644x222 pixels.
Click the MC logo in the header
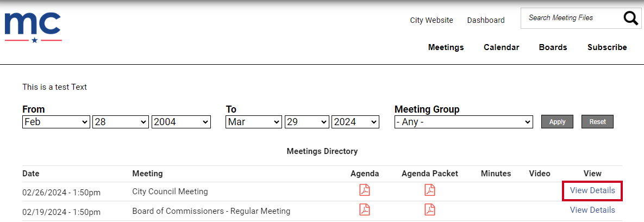tap(33, 28)
